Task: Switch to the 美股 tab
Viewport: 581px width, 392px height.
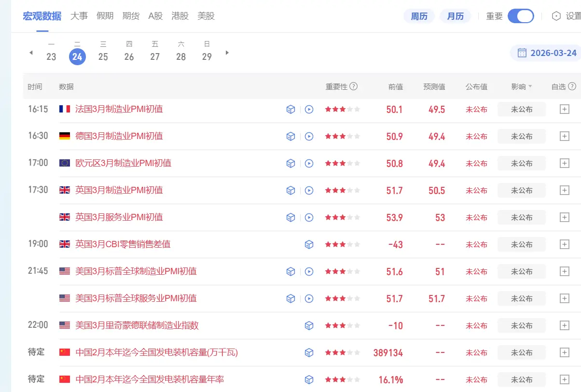Action: pos(206,16)
